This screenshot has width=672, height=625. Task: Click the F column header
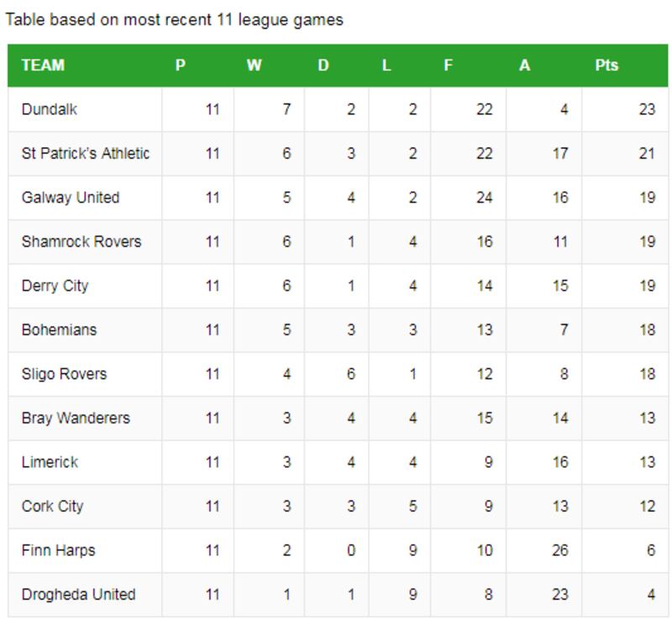pyautogui.click(x=449, y=66)
